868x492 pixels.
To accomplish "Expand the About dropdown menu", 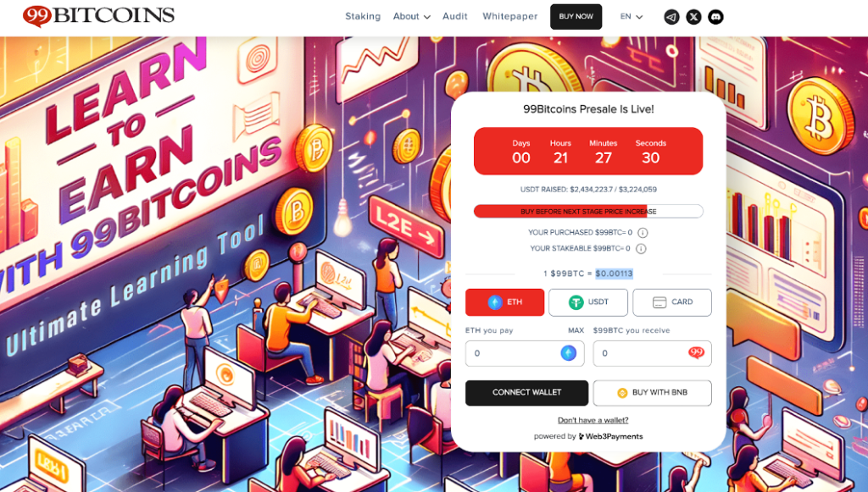I will pyautogui.click(x=411, y=17).
